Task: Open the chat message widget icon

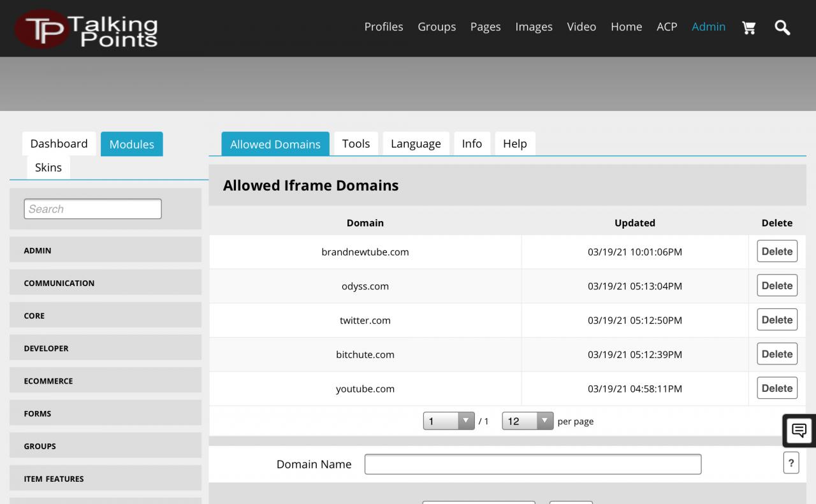Action: (x=799, y=430)
